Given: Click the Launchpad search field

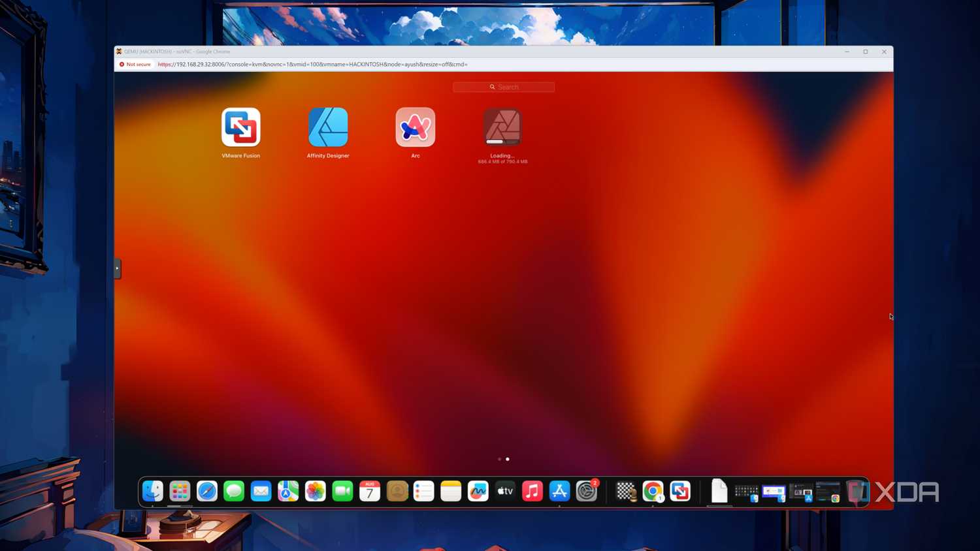Looking at the screenshot, I should tap(504, 87).
